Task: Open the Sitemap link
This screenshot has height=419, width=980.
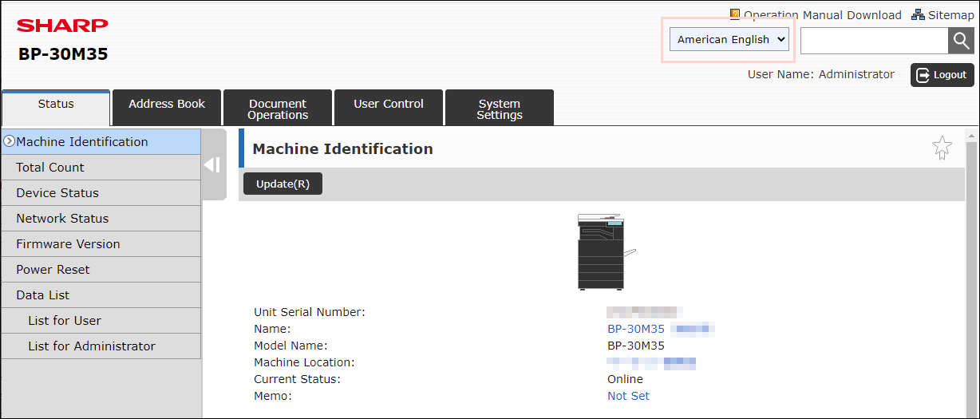Action: [950, 15]
